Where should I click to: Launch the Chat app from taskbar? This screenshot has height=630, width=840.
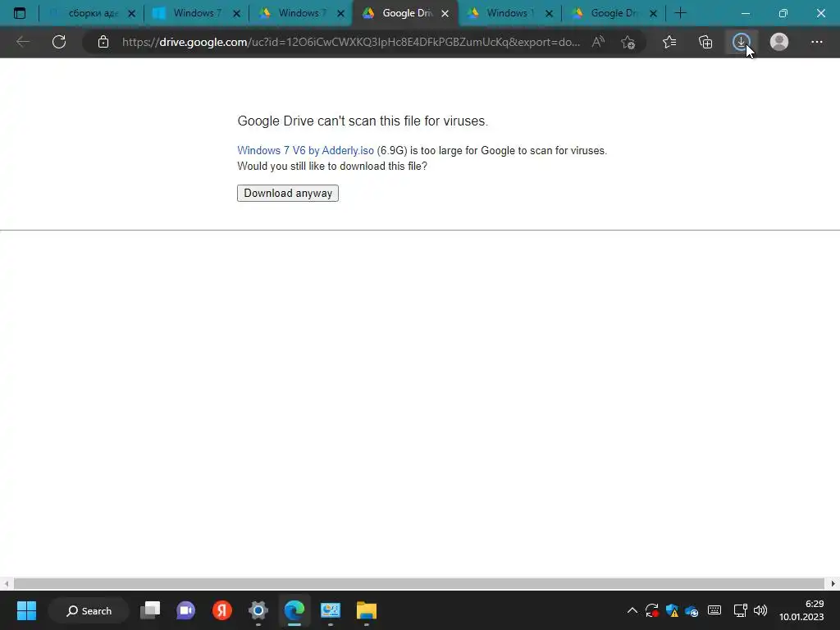click(x=186, y=610)
